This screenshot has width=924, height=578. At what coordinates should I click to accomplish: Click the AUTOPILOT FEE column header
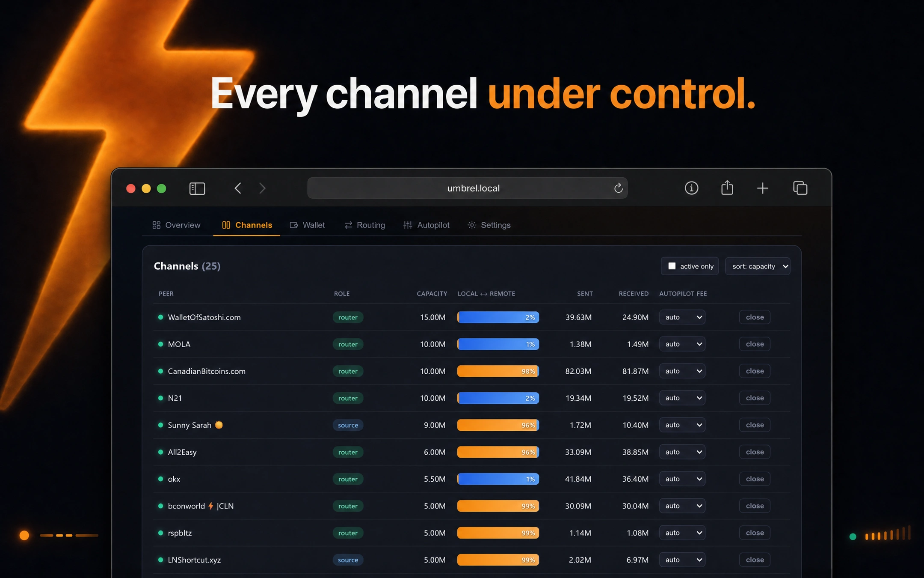(683, 294)
